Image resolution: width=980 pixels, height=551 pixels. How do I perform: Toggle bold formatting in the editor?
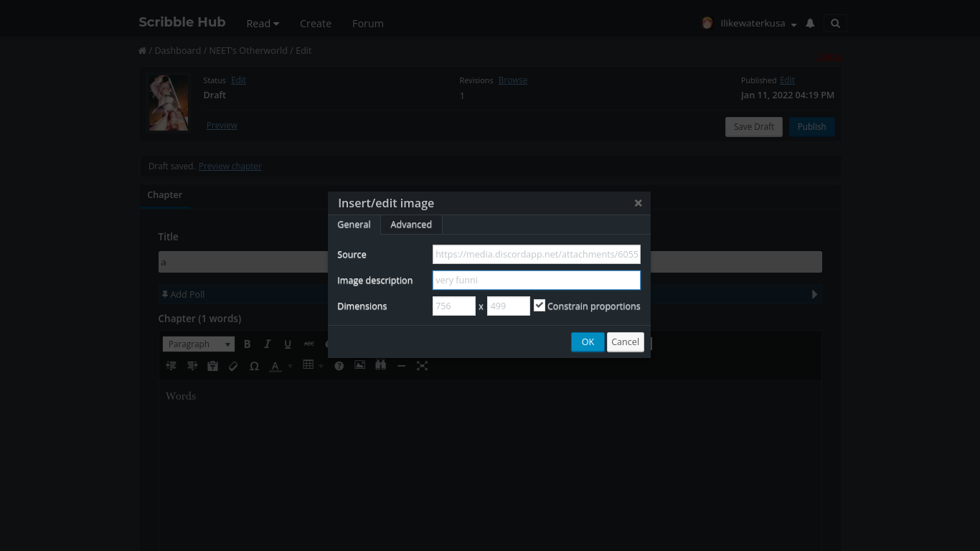pyautogui.click(x=247, y=344)
